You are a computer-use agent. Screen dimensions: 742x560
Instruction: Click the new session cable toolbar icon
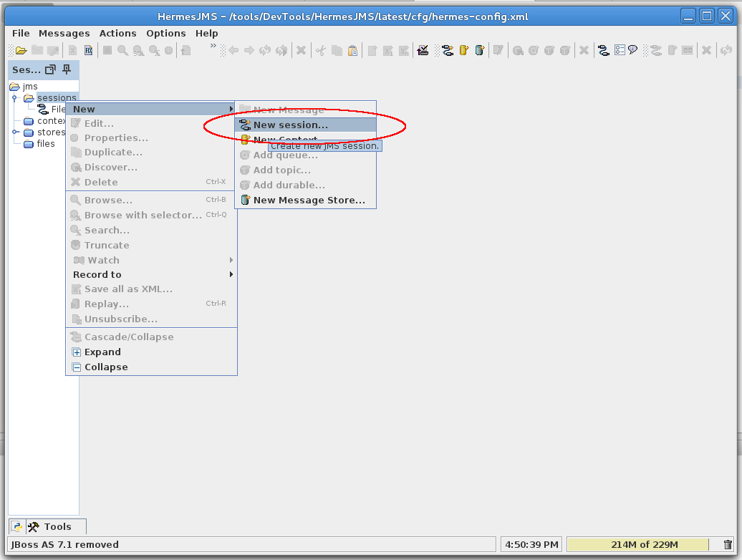(x=448, y=50)
